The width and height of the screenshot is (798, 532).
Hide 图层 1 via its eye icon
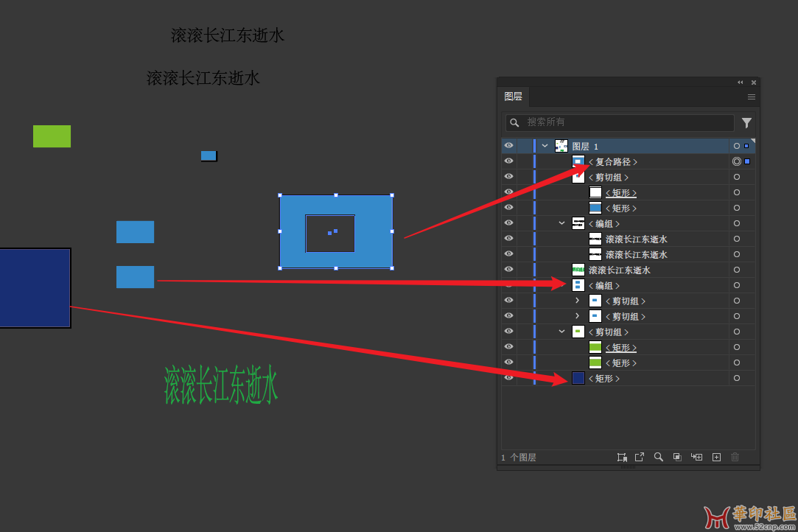508,146
